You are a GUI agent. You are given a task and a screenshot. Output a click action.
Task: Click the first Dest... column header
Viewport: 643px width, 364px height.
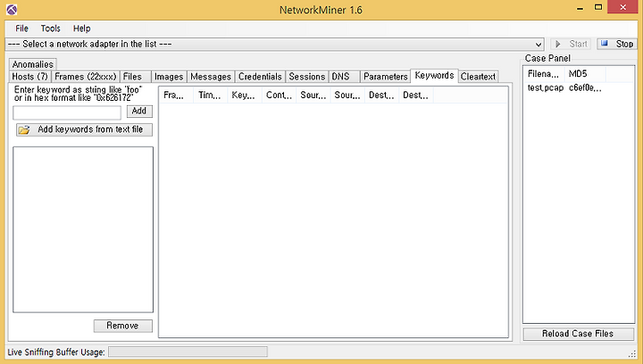pyautogui.click(x=382, y=95)
